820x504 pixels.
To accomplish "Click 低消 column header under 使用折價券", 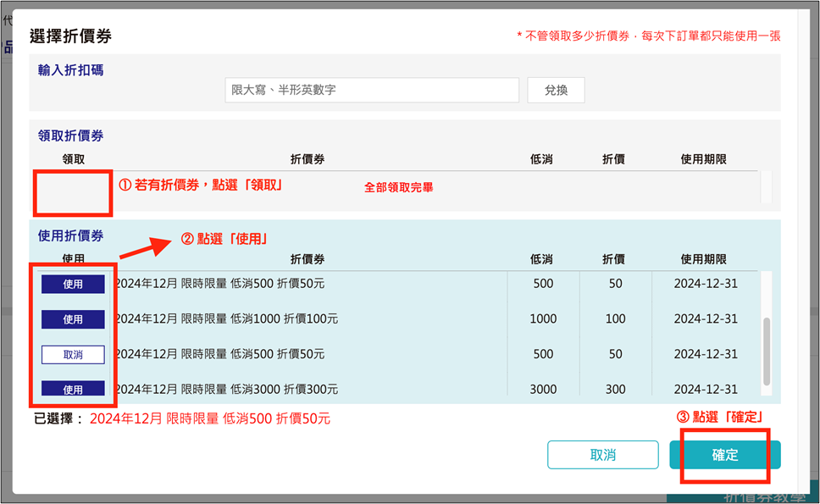I will click(x=541, y=259).
